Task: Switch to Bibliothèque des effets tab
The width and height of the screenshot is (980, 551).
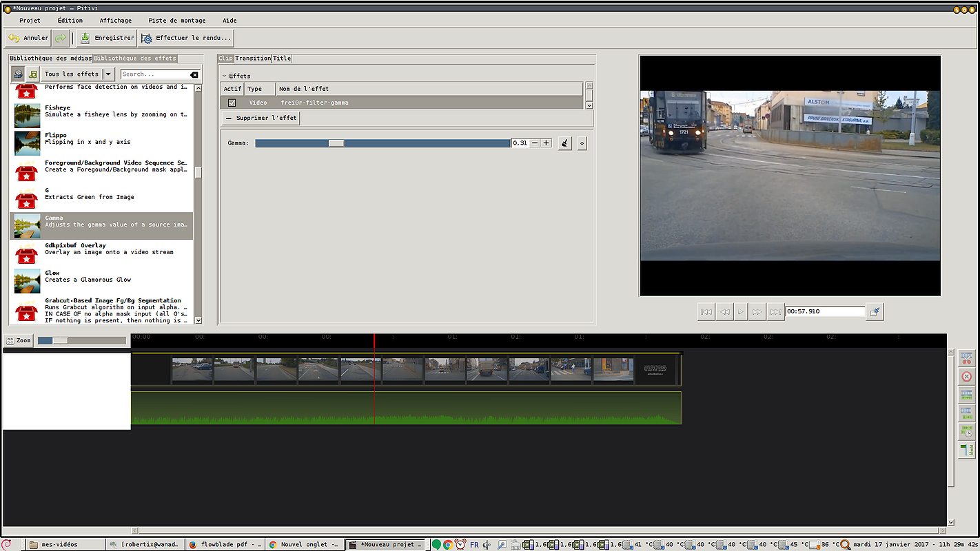Action: point(135,59)
